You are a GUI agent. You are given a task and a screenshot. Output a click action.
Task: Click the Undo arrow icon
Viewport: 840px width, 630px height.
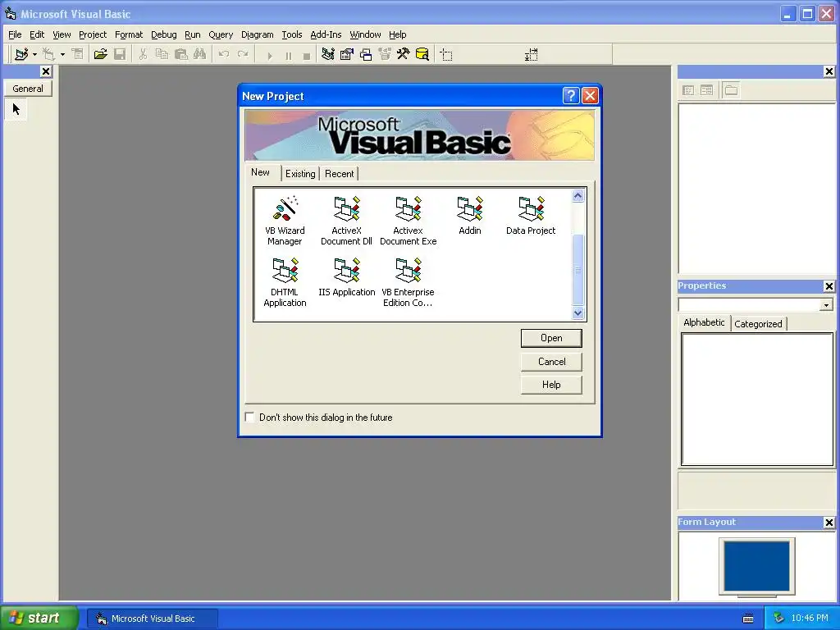(x=224, y=54)
